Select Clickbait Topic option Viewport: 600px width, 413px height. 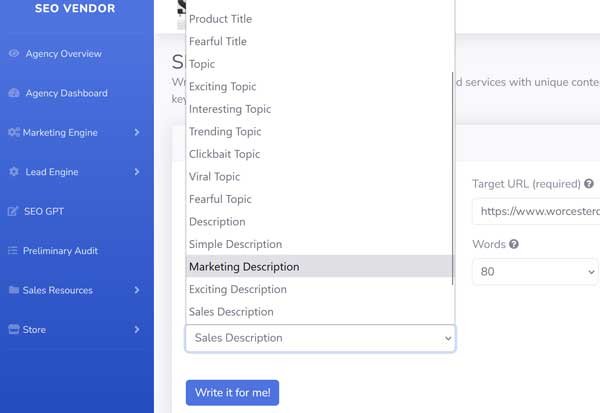[x=224, y=154]
